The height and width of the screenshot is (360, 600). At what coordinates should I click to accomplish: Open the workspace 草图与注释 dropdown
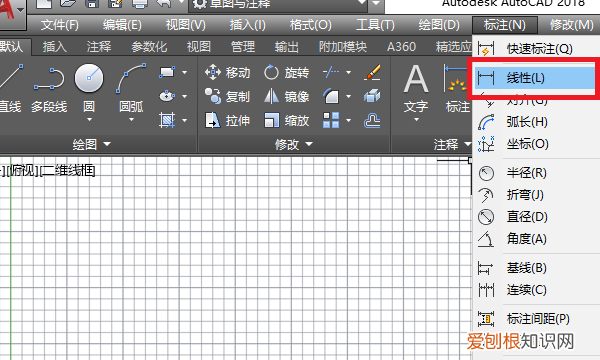coord(278,4)
